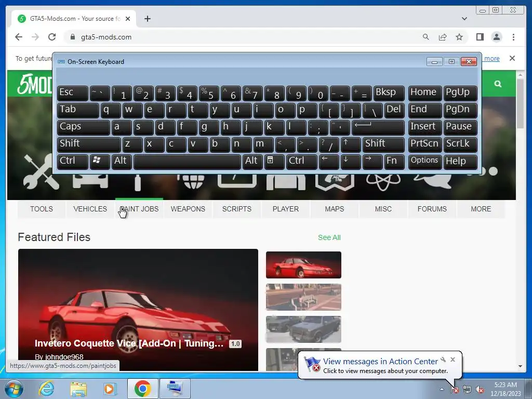This screenshot has width=532, height=399.
Task: Click the Esc key
Action: pos(73,93)
